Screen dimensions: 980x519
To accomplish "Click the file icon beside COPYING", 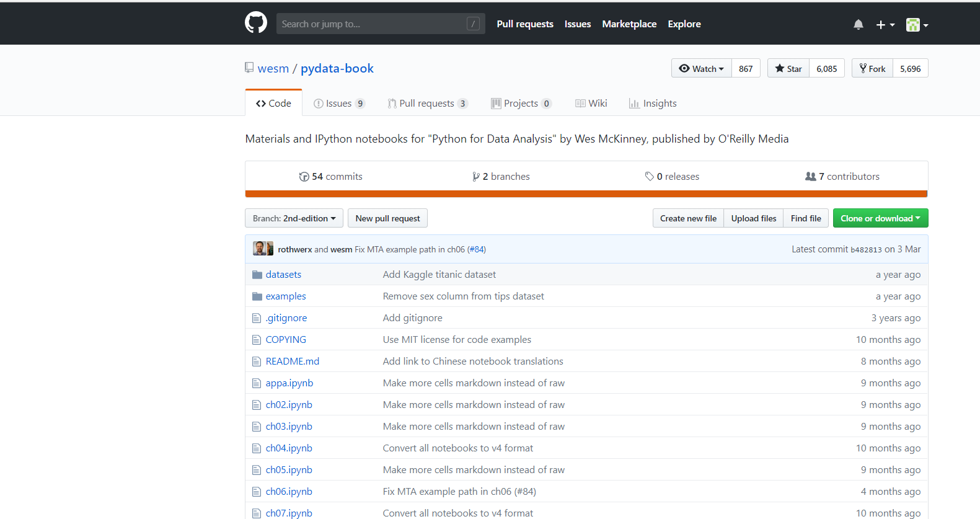I will click(x=257, y=340).
